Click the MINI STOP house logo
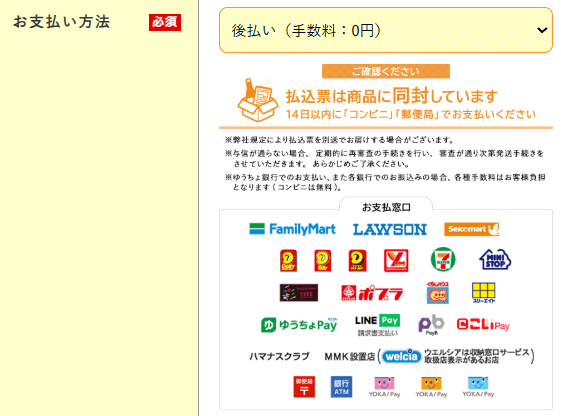The height and width of the screenshot is (416, 561). [x=495, y=259]
